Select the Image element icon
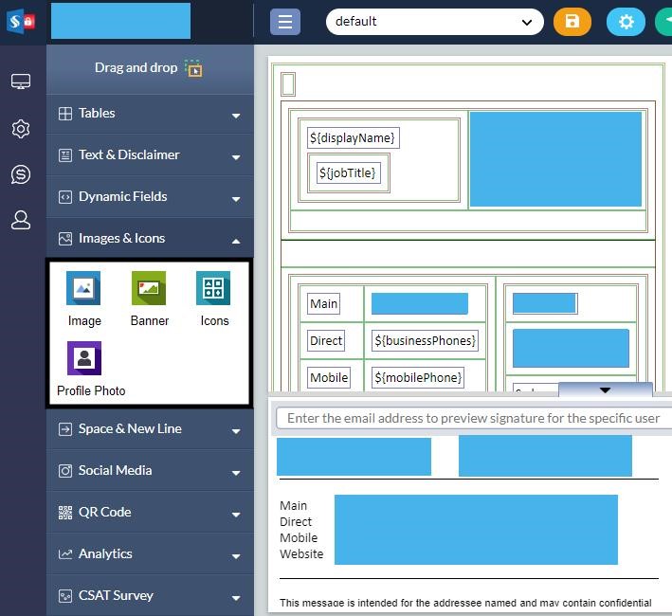Image resolution: width=672 pixels, height=616 pixels. click(x=83, y=288)
